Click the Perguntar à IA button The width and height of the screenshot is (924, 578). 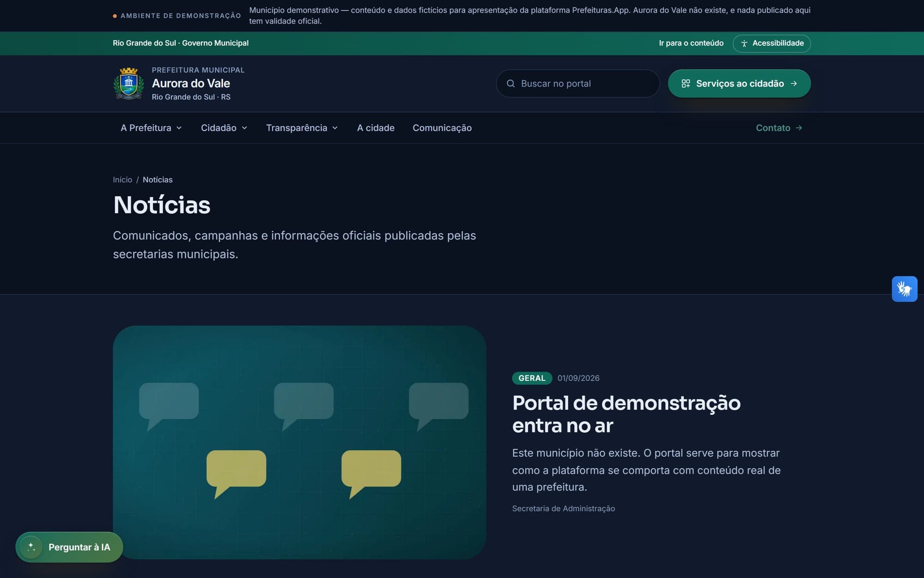69,547
